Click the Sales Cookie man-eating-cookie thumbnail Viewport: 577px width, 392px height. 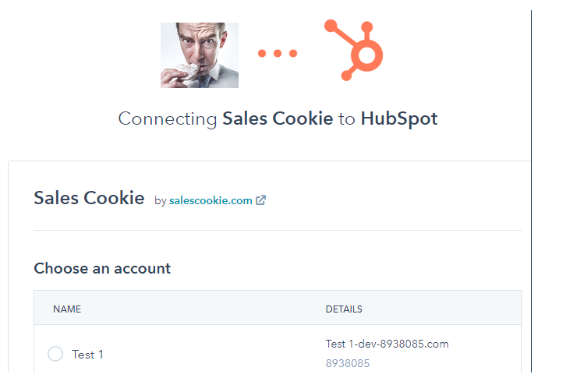[200, 55]
